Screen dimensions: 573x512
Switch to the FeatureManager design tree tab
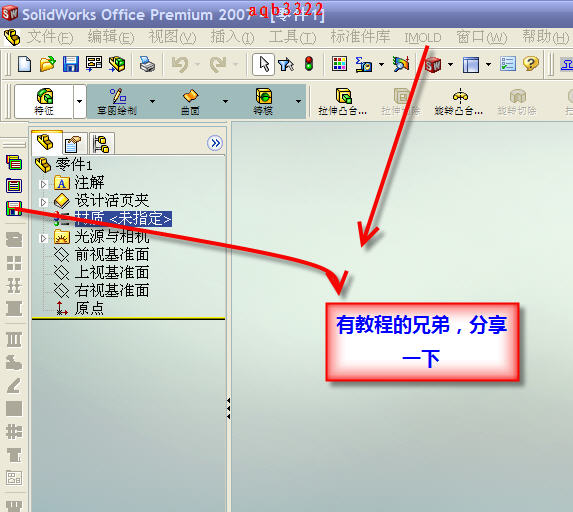click(x=47, y=143)
